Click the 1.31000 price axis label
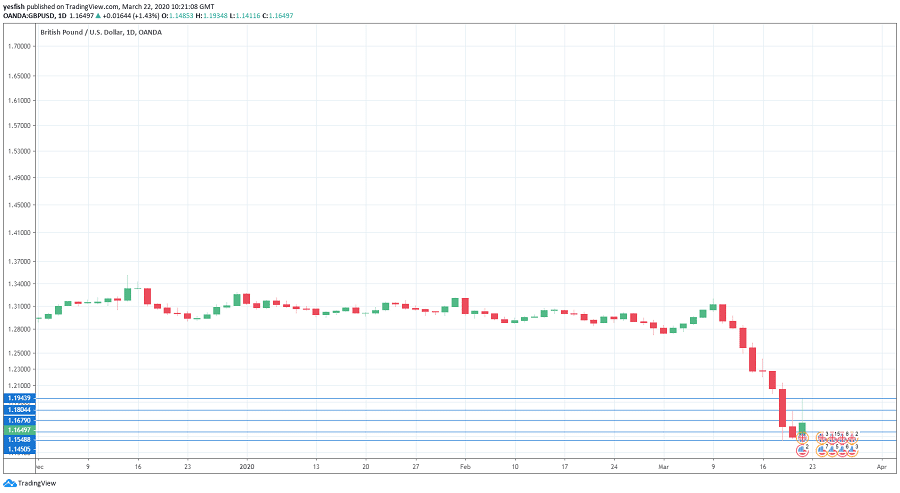 click(19, 306)
